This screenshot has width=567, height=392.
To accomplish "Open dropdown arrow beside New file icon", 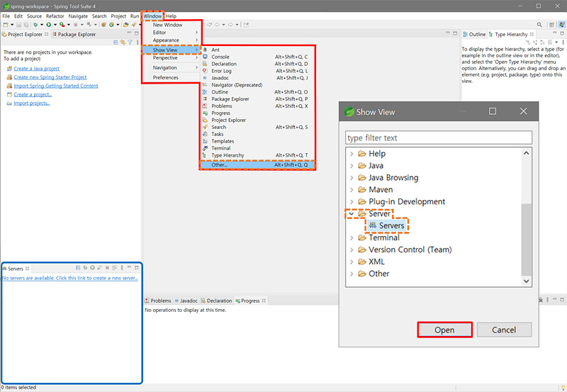I will coord(12,25).
